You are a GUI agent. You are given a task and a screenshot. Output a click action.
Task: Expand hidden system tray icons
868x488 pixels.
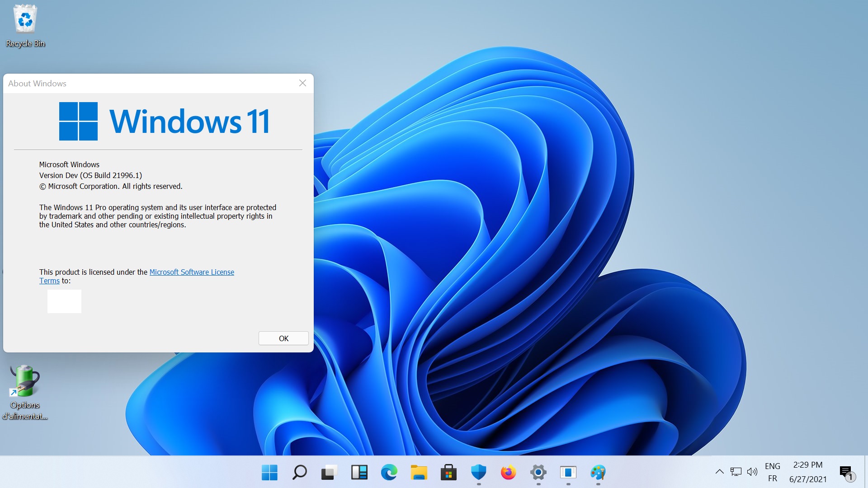click(719, 472)
